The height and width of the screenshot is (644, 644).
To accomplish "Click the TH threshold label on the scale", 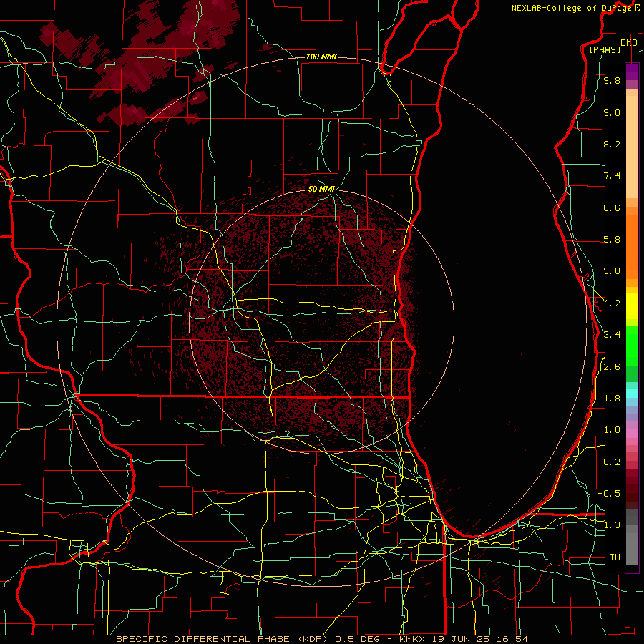I will 615,557.
